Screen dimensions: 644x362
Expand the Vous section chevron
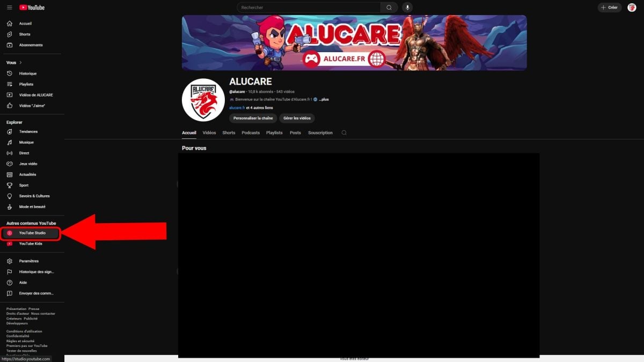pos(20,63)
